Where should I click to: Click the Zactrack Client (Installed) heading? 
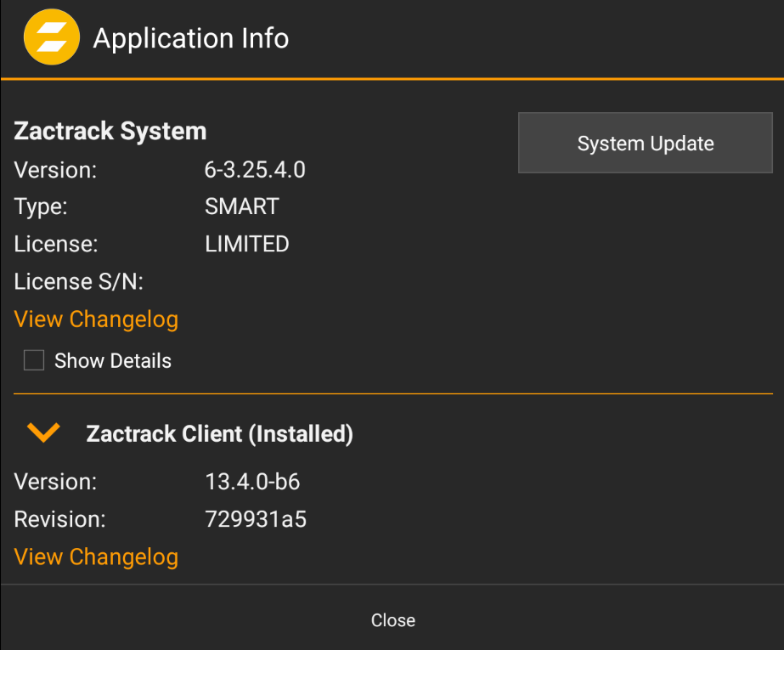[x=219, y=434]
